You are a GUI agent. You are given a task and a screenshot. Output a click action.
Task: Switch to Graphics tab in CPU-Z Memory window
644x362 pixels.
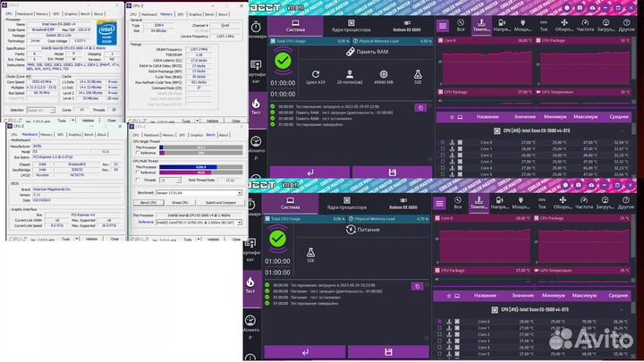195,14
